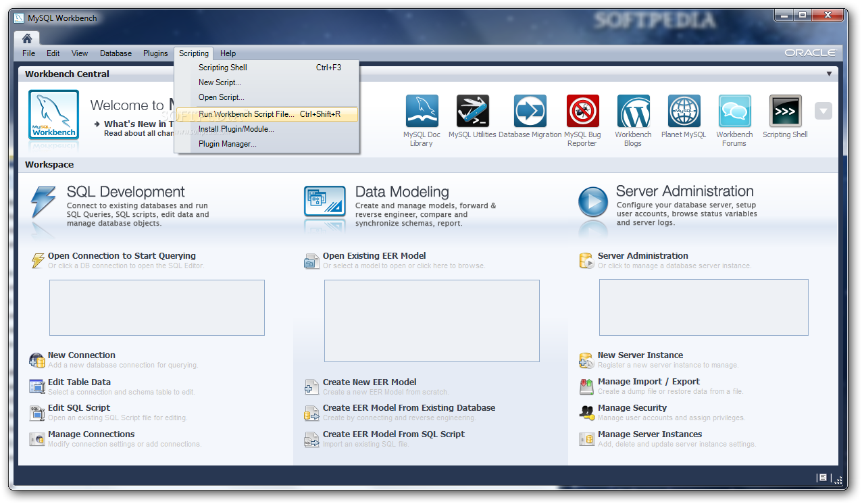Click the Server Administration link icon

click(x=586, y=261)
